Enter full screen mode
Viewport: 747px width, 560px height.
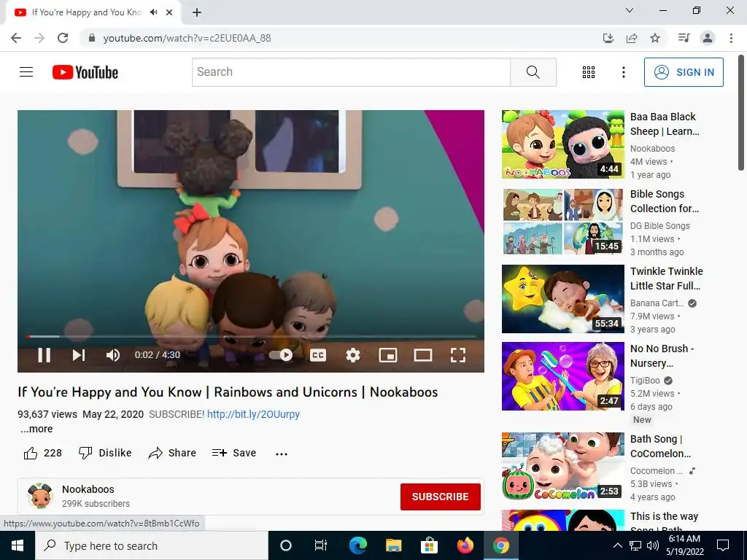[x=458, y=355]
